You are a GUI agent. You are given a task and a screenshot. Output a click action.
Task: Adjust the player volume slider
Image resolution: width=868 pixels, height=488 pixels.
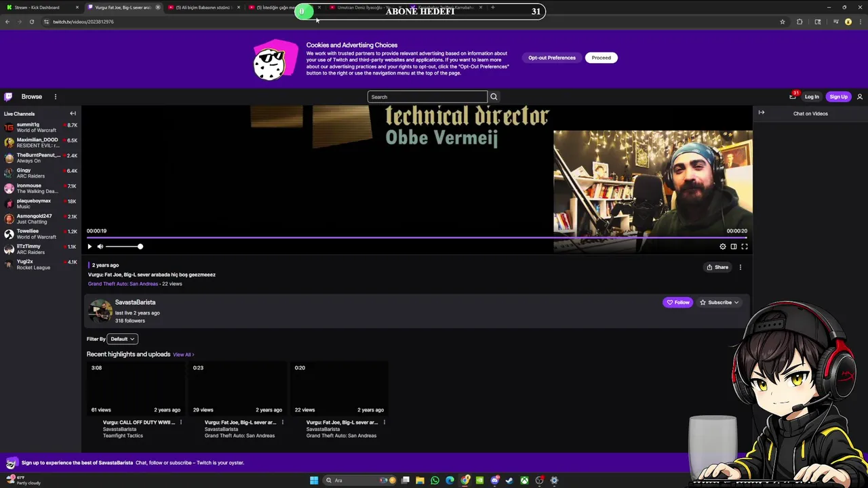tap(123, 247)
